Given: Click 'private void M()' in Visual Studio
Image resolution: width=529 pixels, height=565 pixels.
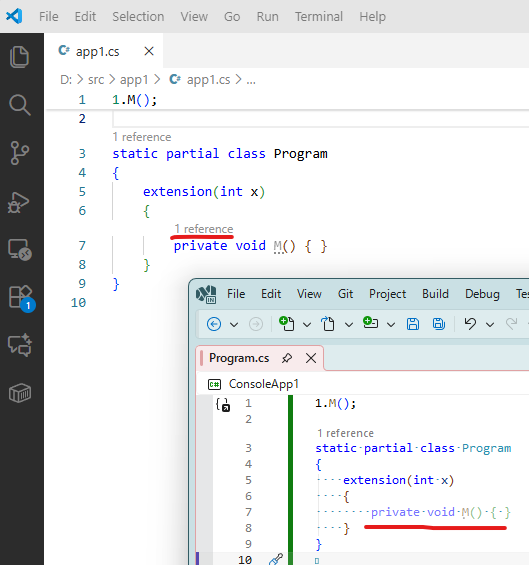Looking at the screenshot, I should click(x=426, y=512).
